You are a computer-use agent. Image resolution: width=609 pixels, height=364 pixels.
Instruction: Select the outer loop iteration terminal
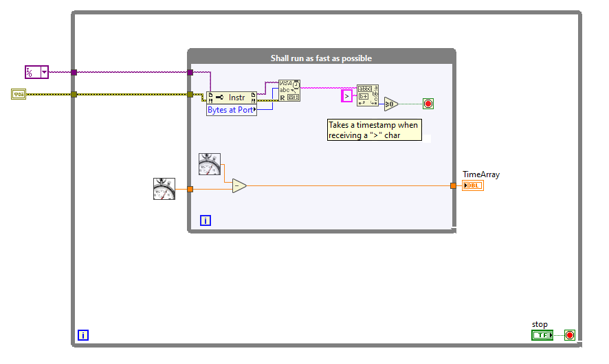[83, 335]
